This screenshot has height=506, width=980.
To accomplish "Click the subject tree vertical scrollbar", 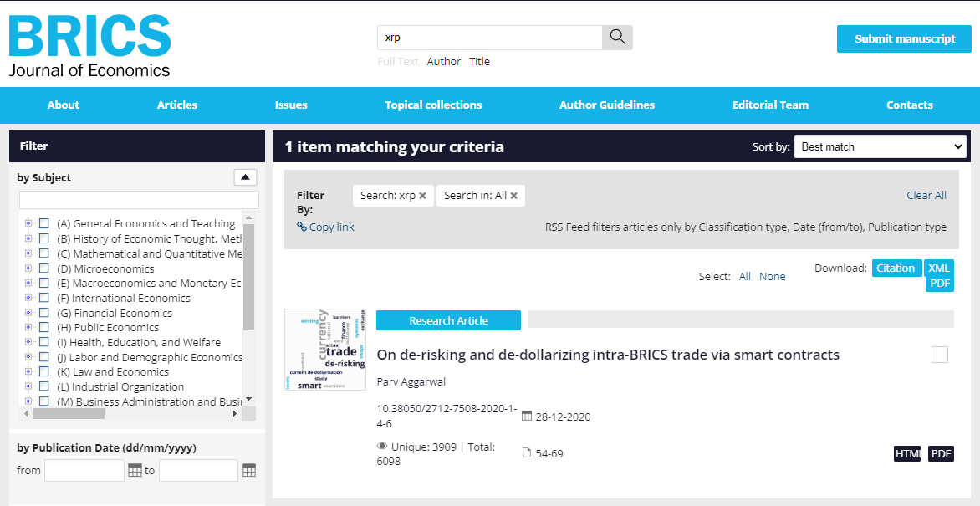I will point(248,277).
